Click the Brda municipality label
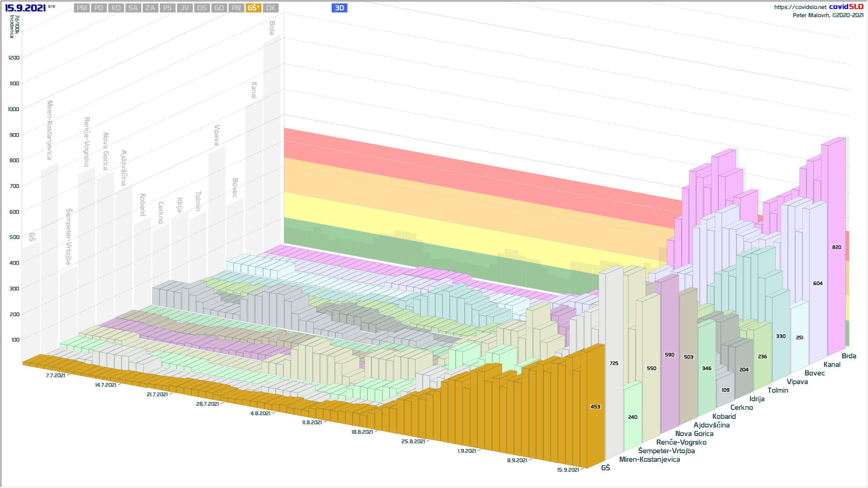Viewport: 868px width, 488px height. (x=849, y=356)
